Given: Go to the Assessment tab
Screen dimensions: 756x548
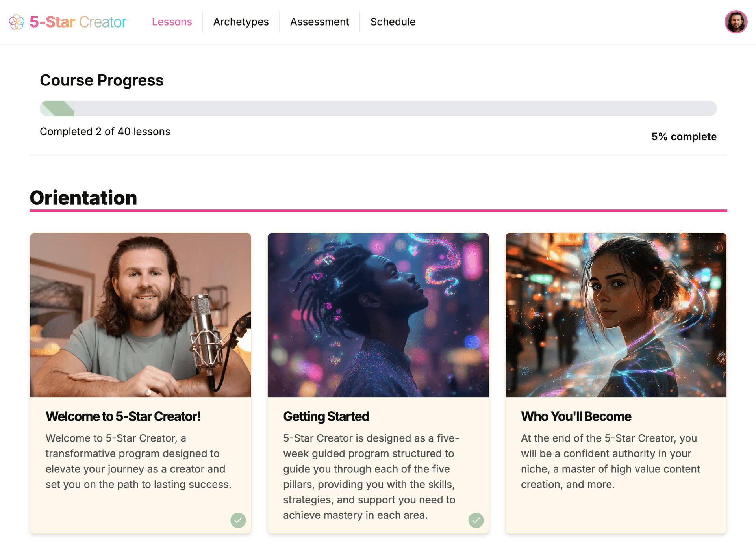Looking at the screenshot, I should pos(319,22).
